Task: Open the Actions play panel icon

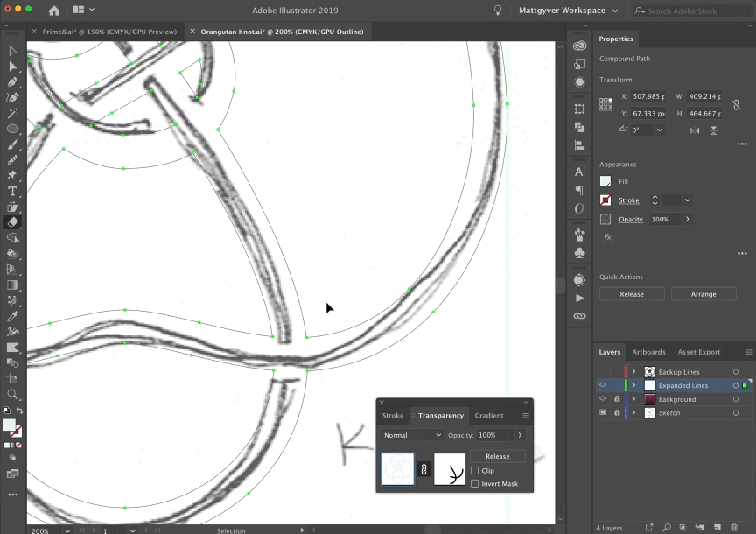Action: [579, 298]
